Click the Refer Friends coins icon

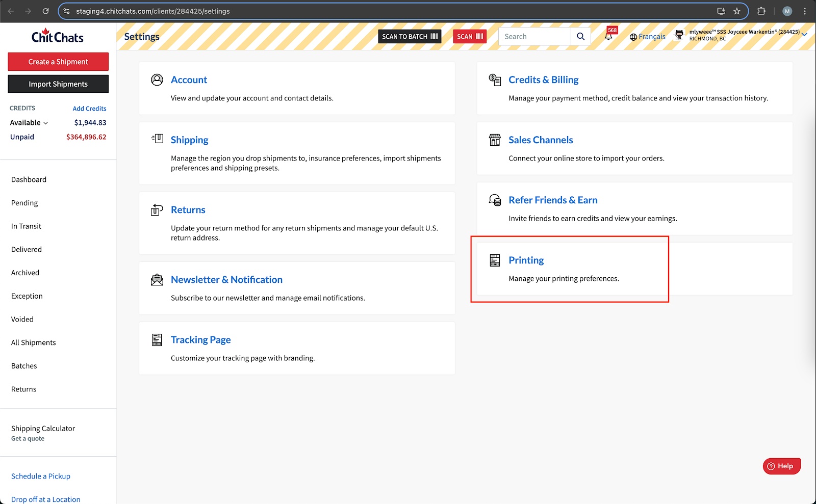click(495, 200)
